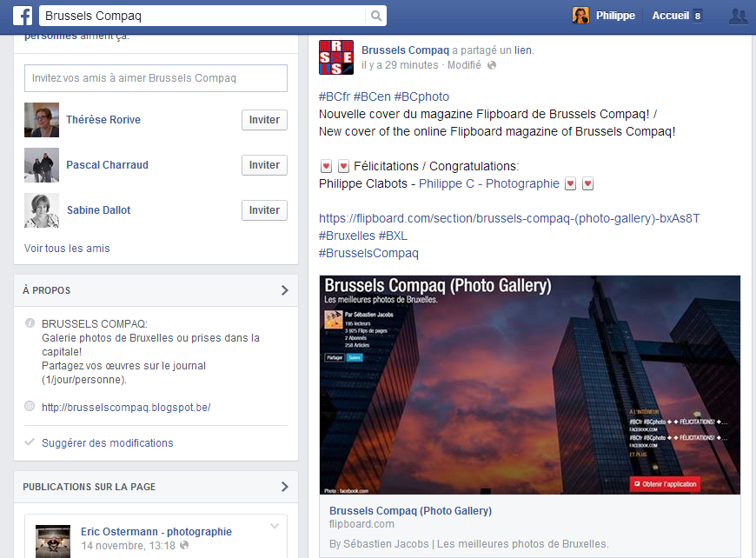This screenshot has width=756, height=558.
Task: Open Pascal Charraud's profile link
Action: 107,165
